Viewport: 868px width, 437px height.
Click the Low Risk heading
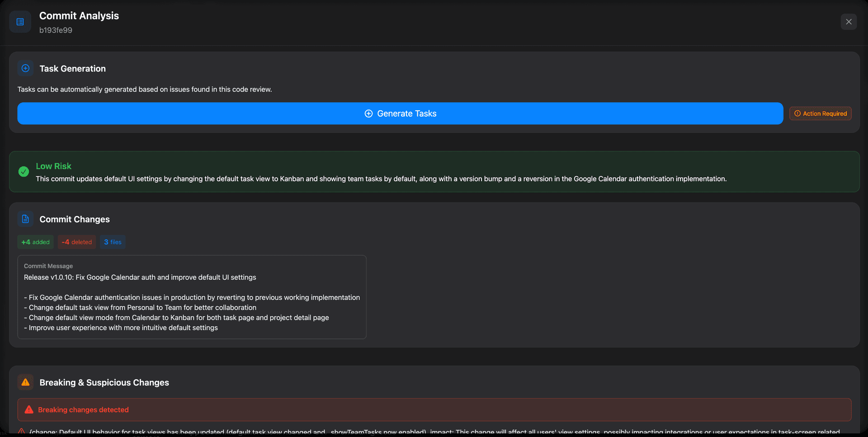pyautogui.click(x=54, y=166)
